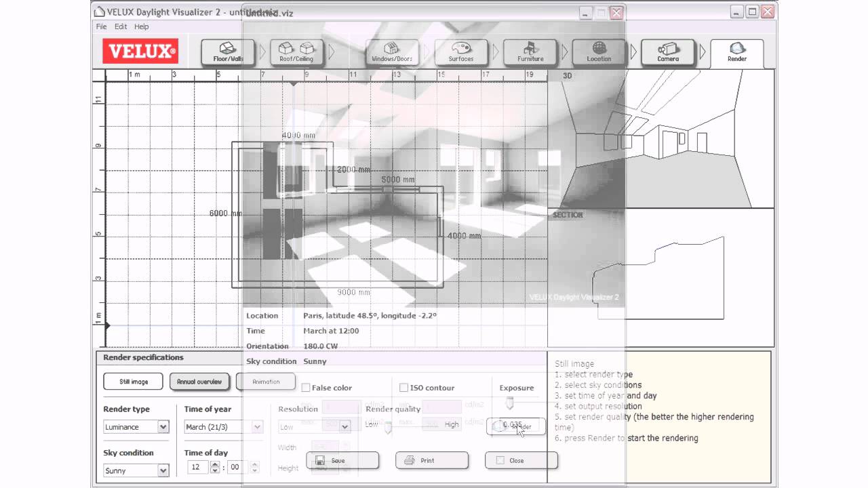Open the Edit menu
The image size is (868, 488).
point(121,26)
